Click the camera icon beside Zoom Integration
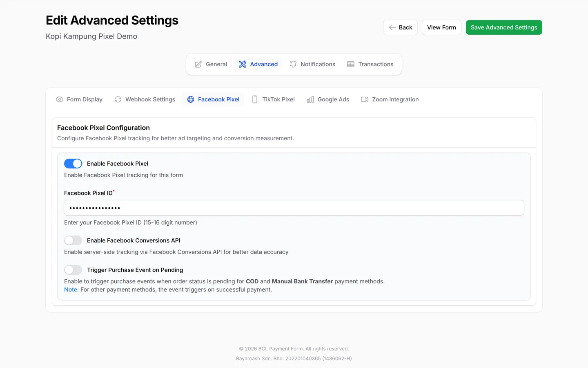Screen dimensions: 588x368 pos(365,99)
